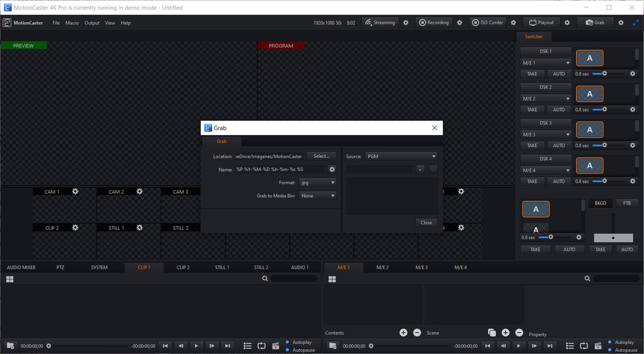
Task: Click search field in M/E 1 panel
Action: click(616, 279)
